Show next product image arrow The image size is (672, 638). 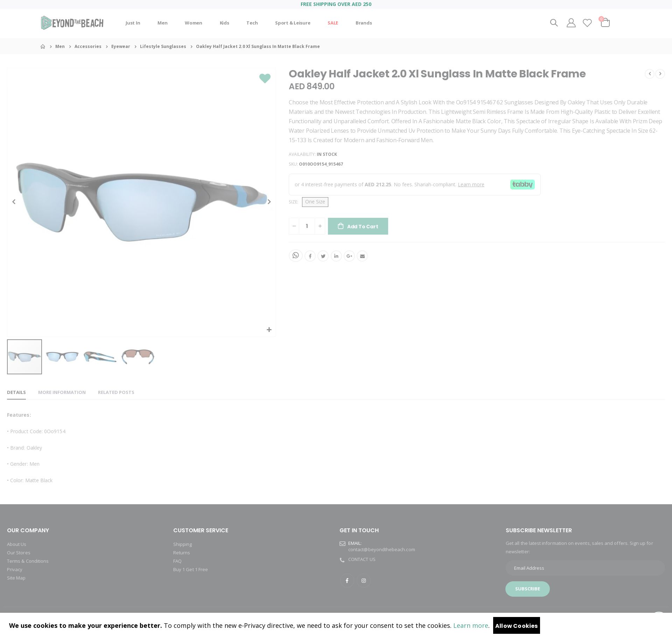point(269,202)
